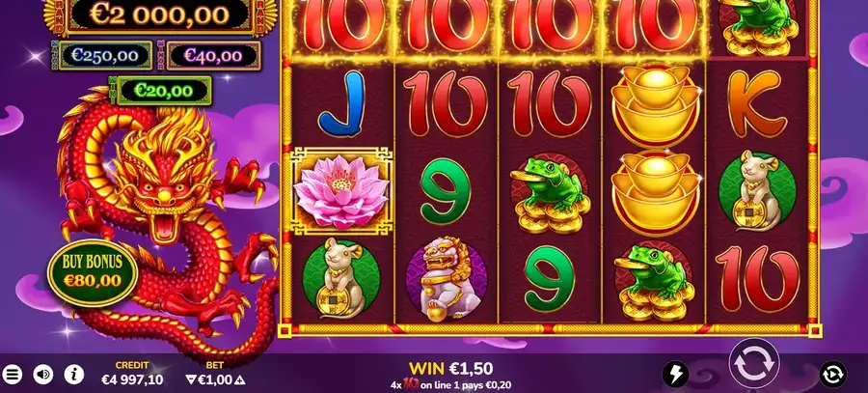Click the blue J symbol
This screenshot has width=868, height=393.
pyautogui.click(x=341, y=104)
